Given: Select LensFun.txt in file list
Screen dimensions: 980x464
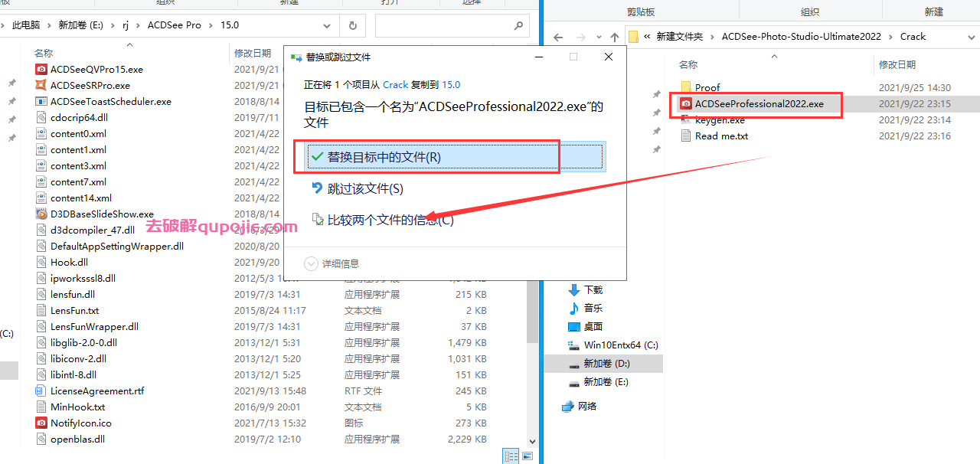Looking at the screenshot, I should (x=74, y=310).
